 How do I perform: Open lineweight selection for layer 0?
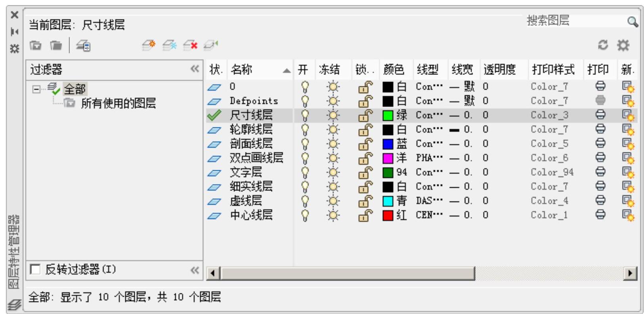462,86
